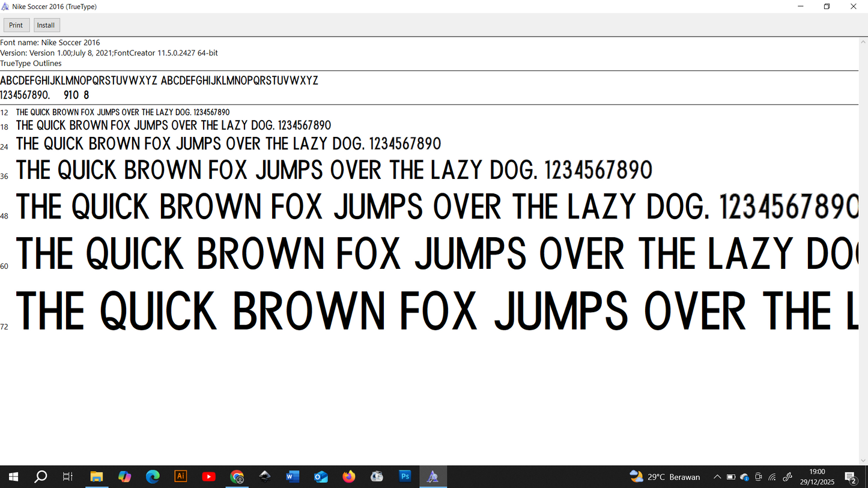Open the weather widget showing 29°C Berawan
The image size is (868, 488).
click(x=665, y=477)
